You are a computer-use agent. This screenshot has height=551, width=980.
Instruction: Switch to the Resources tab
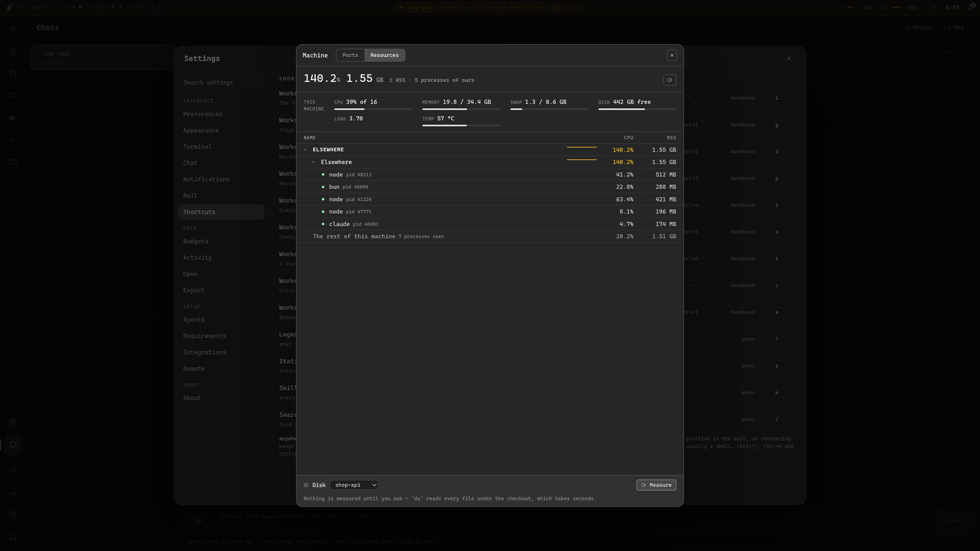(384, 55)
